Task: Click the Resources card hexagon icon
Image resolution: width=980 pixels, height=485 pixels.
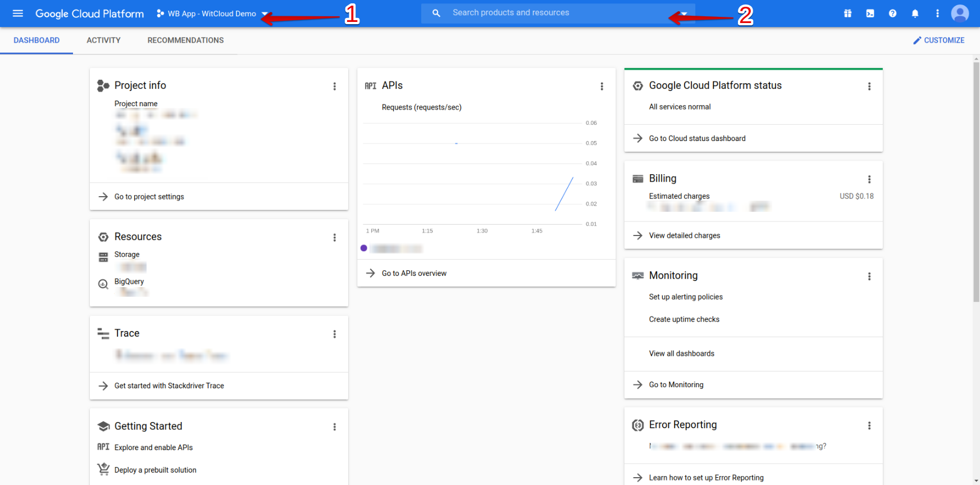Action: (103, 237)
